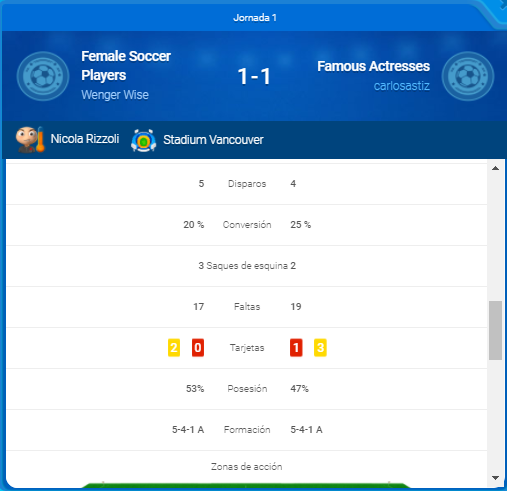
Task: Select the Female Soccer Players team name
Action: click(126, 66)
